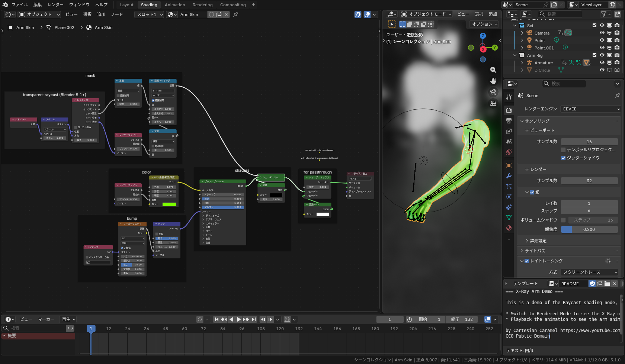Enable the テンポラルリプロジェクション checkbox
The width and height of the screenshot is (625, 364).
(x=563, y=149)
